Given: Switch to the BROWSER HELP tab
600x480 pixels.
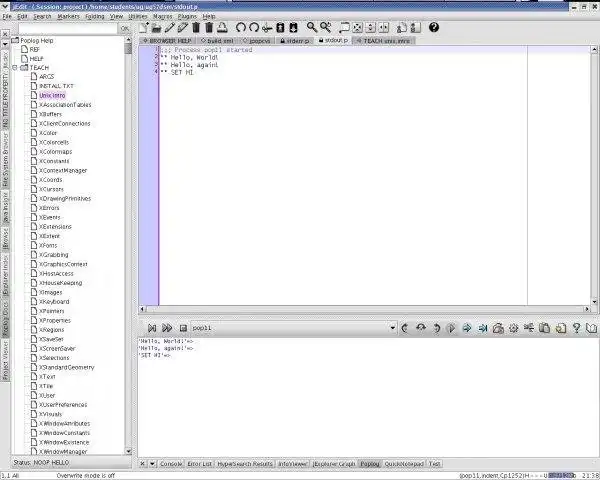Looking at the screenshot, I should tap(168, 41).
